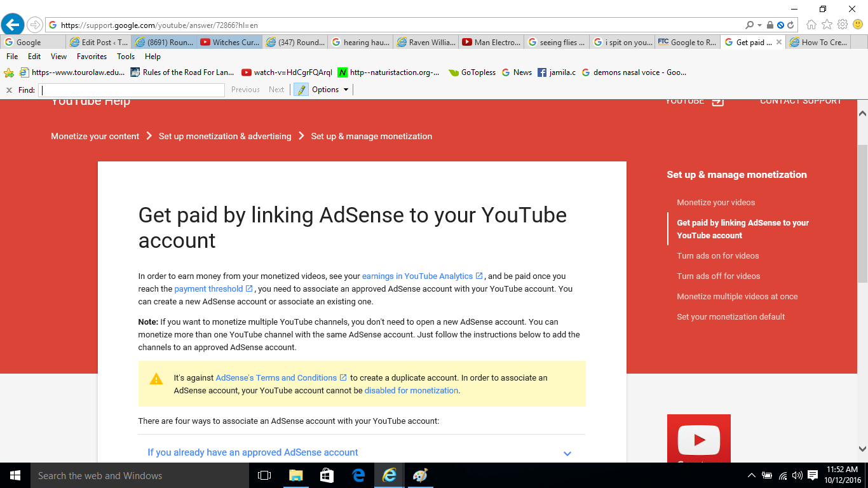This screenshot has height=488, width=868.
Task: Switch to the Witches Cur... tab
Action: pyautogui.click(x=229, y=43)
